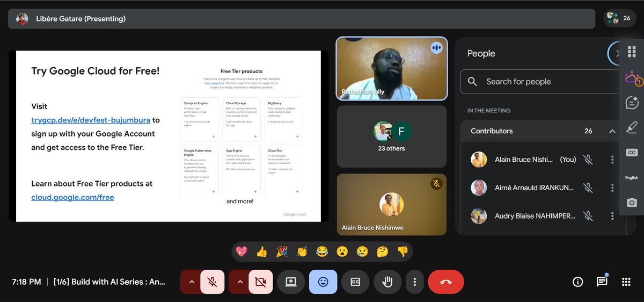The image size is (644, 302).
Task: Send the thumbs down reaction
Action: pyautogui.click(x=402, y=251)
